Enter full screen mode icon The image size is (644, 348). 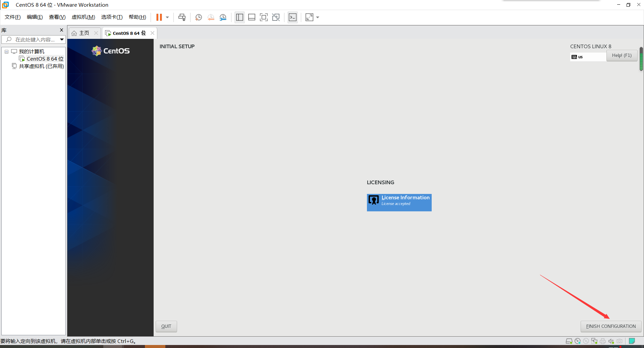point(264,17)
